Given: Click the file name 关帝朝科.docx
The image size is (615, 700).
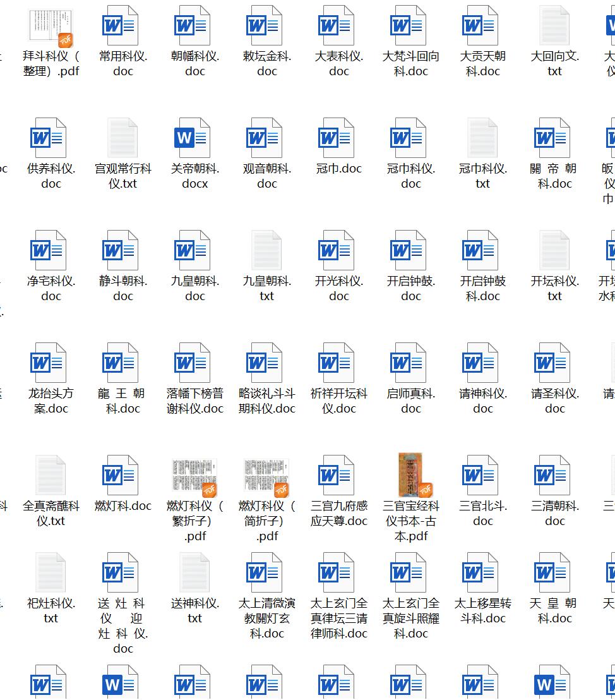Looking at the screenshot, I should [195, 176].
